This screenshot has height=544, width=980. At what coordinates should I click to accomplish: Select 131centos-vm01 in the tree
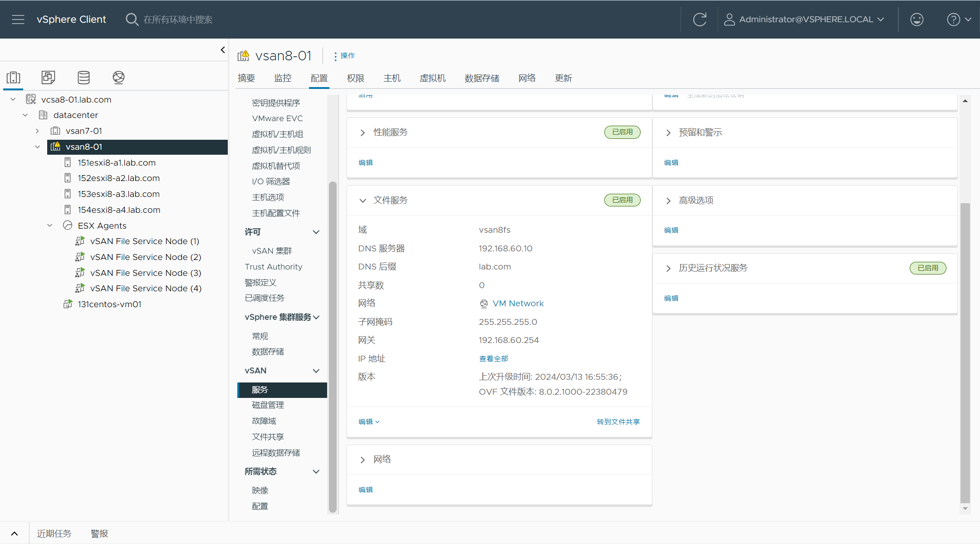(109, 304)
